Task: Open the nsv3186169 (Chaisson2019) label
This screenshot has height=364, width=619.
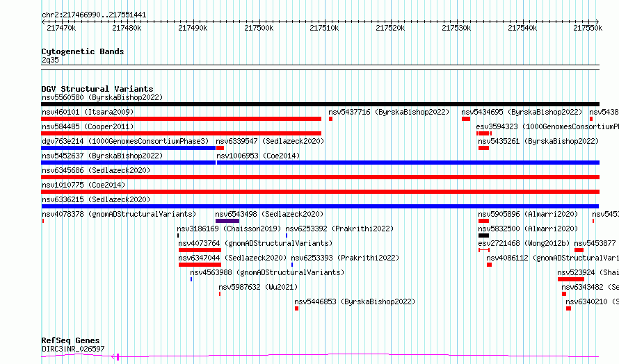Action: tap(229, 229)
